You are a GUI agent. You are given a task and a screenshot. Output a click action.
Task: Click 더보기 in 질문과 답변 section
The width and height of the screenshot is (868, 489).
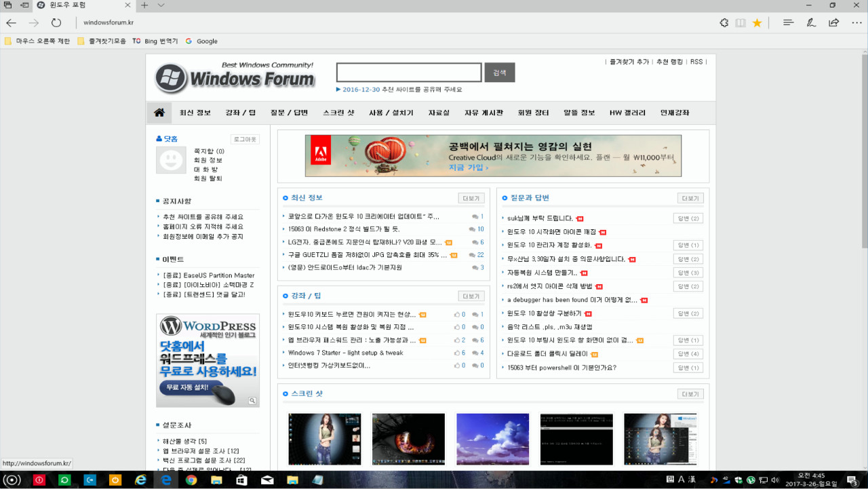[690, 198]
